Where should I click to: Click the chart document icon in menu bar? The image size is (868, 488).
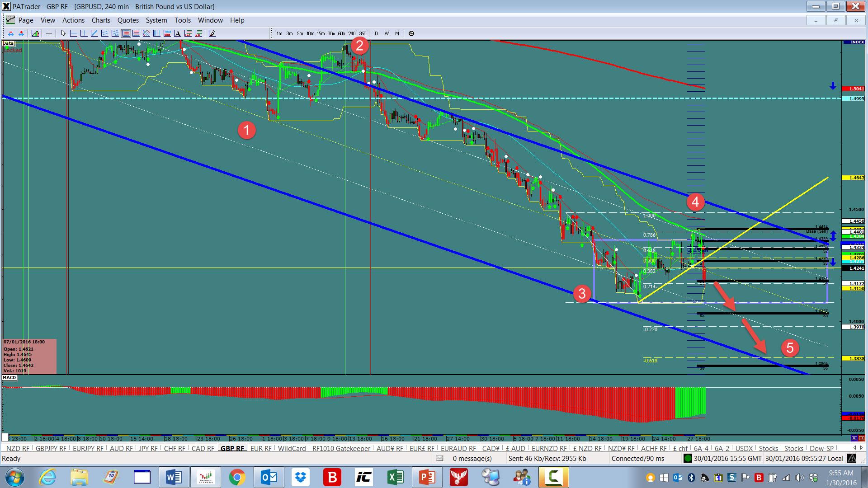(x=9, y=20)
